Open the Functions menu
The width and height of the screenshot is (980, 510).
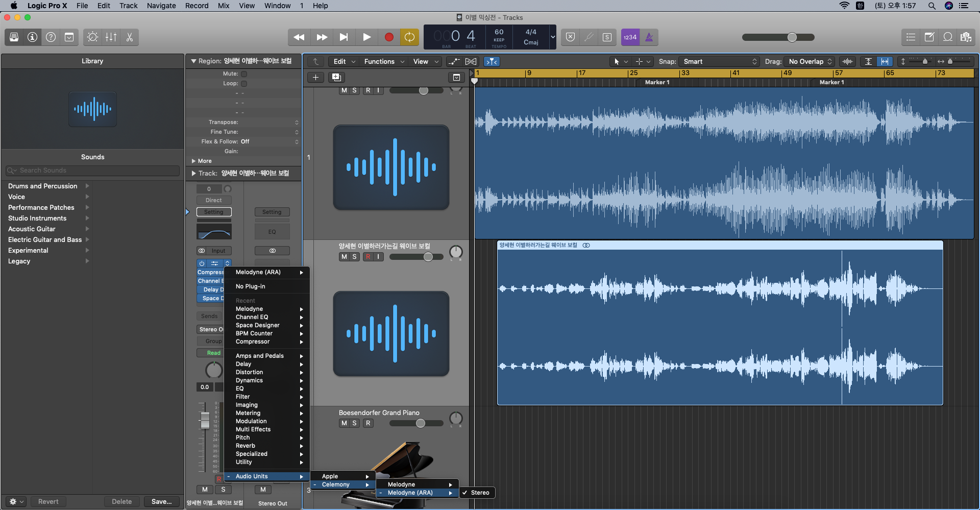pyautogui.click(x=384, y=62)
